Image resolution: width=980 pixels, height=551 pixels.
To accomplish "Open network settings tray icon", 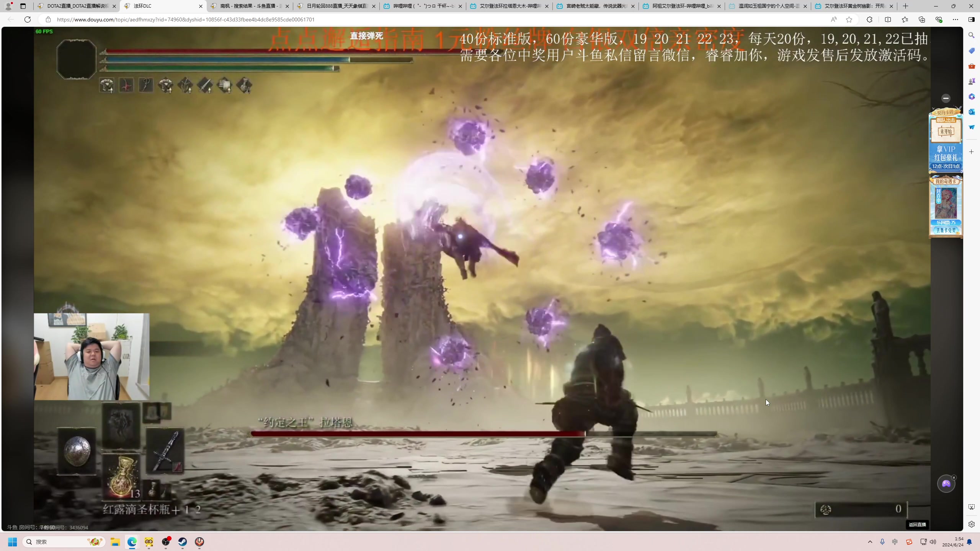I will click(923, 542).
